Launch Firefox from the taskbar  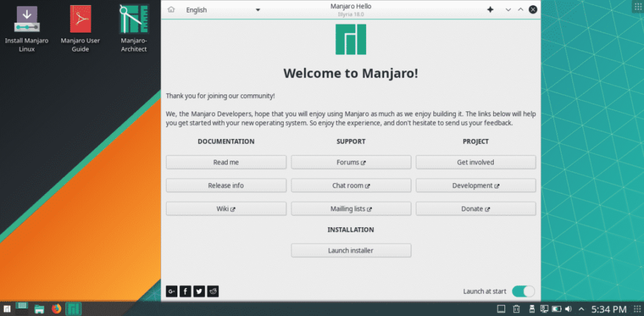pyautogui.click(x=56, y=308)
